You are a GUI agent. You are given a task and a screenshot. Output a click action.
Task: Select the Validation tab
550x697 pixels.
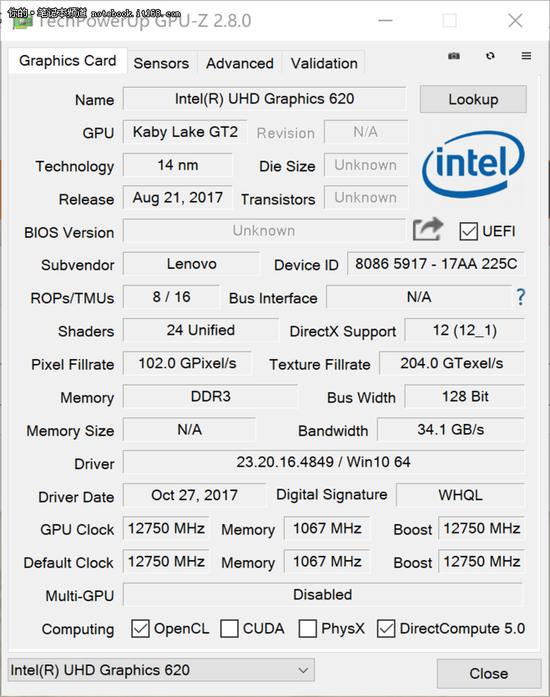pyautogui.click(x=324, y=63)
